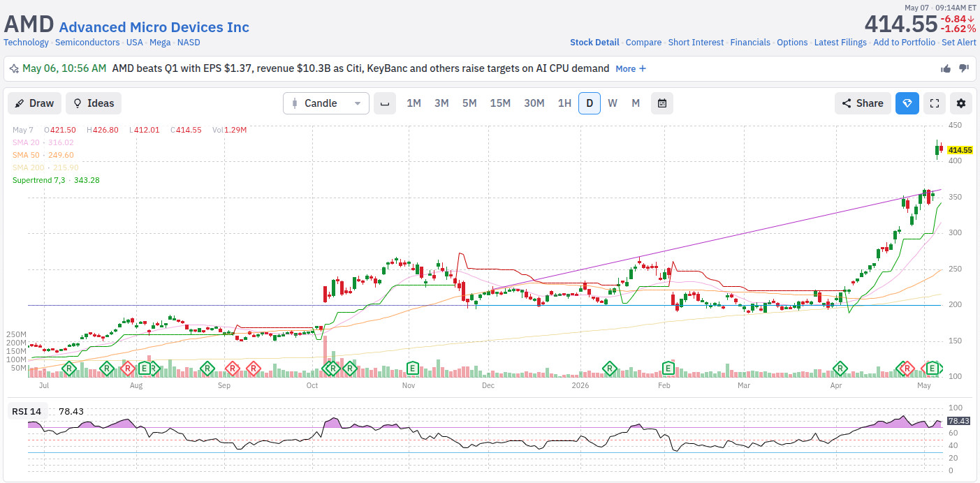This screenshot has height=483, width=980.
Task: Click the Set Alert link
Action: coord(959,43)
